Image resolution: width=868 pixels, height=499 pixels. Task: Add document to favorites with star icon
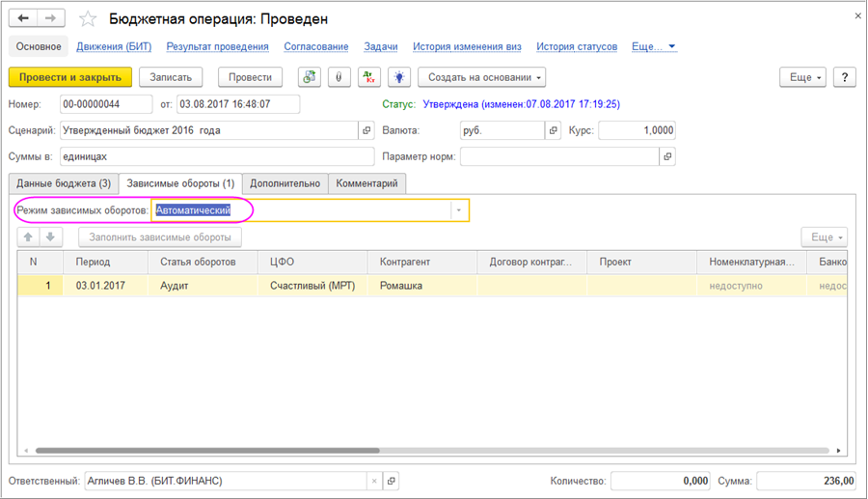click(x=88, y=19)
